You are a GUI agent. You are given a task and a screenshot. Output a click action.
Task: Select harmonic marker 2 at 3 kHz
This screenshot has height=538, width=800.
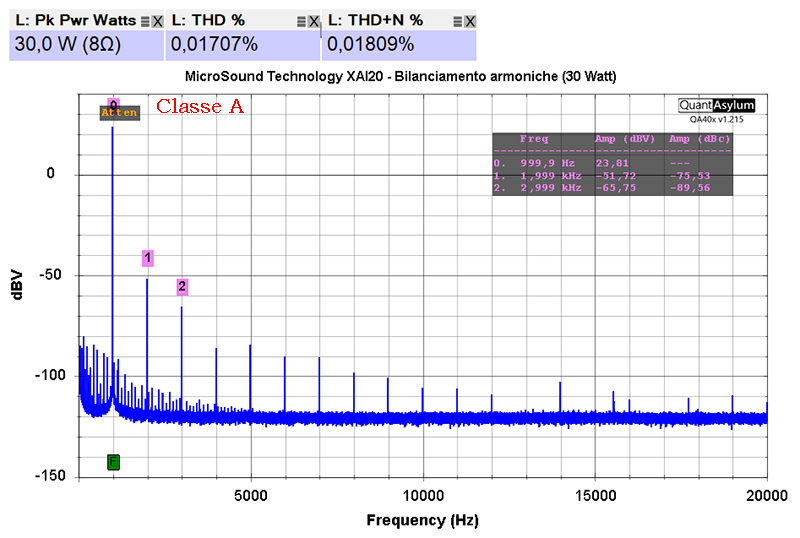click(x=182, y=286)
